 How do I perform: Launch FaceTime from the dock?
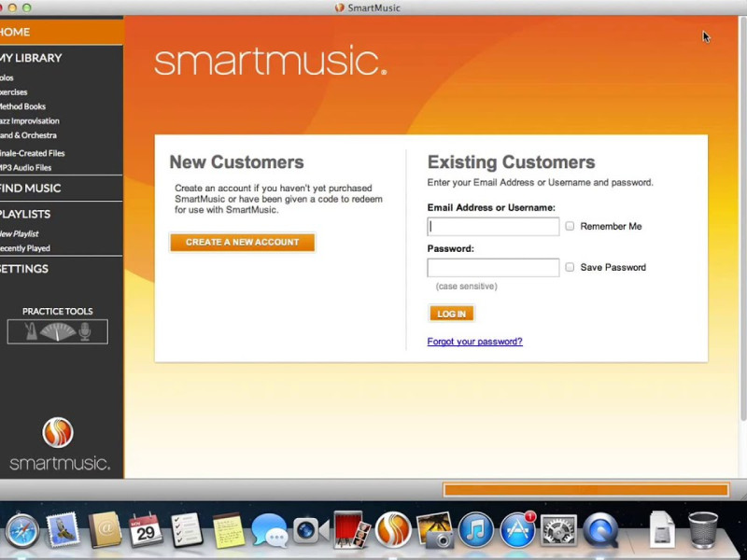[x=311, y=530]
